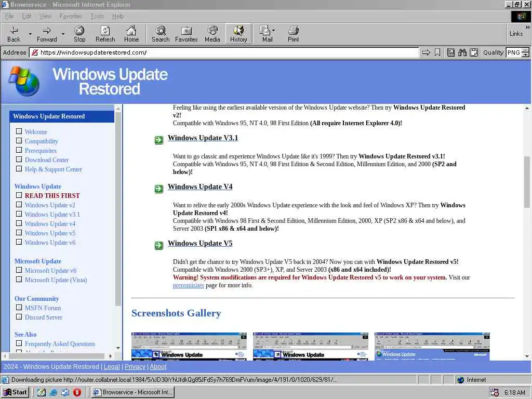Image resolution: width=532 pixels, height=399 pixels.
Task: Open the Help menu
Action: [118, 16]
